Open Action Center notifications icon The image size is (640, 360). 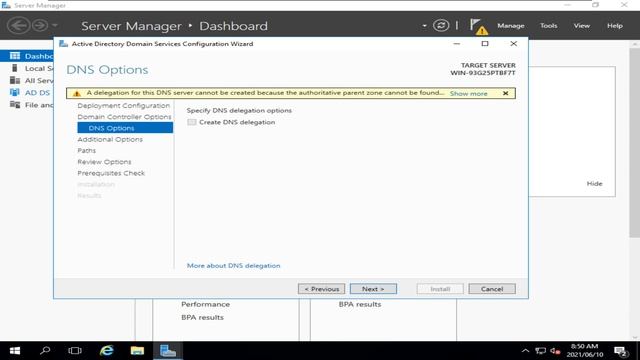621,351
